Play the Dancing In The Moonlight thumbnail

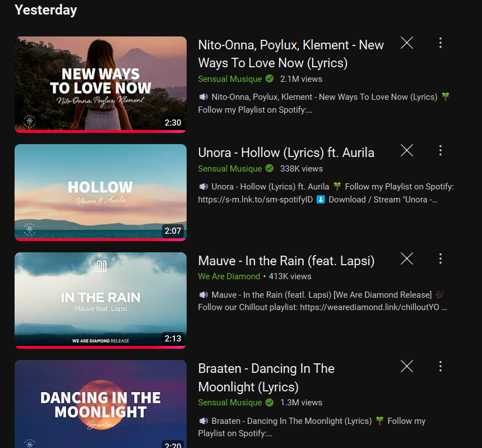click(x=100, y=404)
